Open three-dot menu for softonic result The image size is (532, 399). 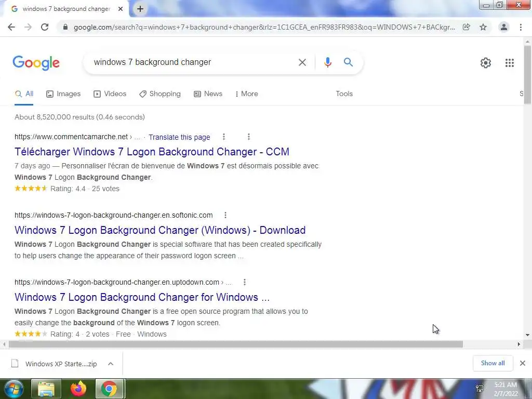click(x=225, y=215)
